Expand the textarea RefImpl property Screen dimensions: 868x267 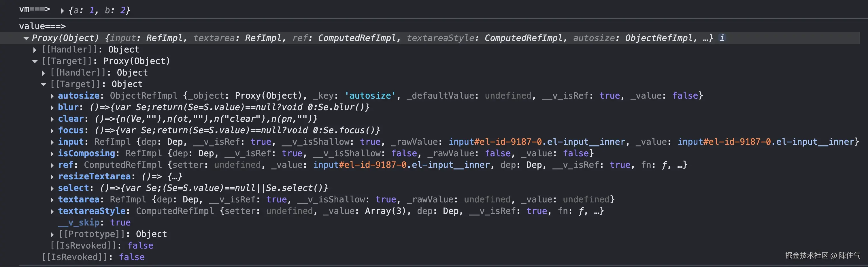click(52, 200)
